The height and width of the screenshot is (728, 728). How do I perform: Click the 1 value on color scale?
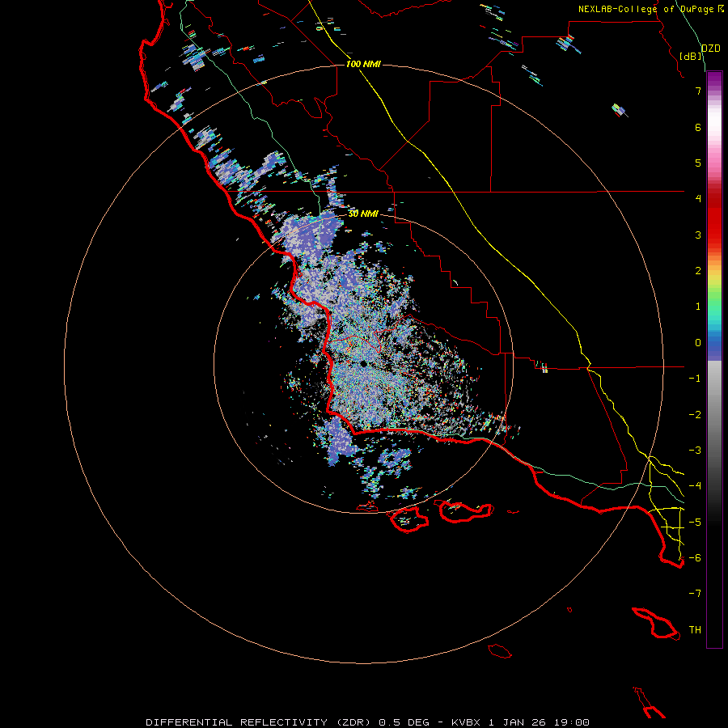point(698,307)
